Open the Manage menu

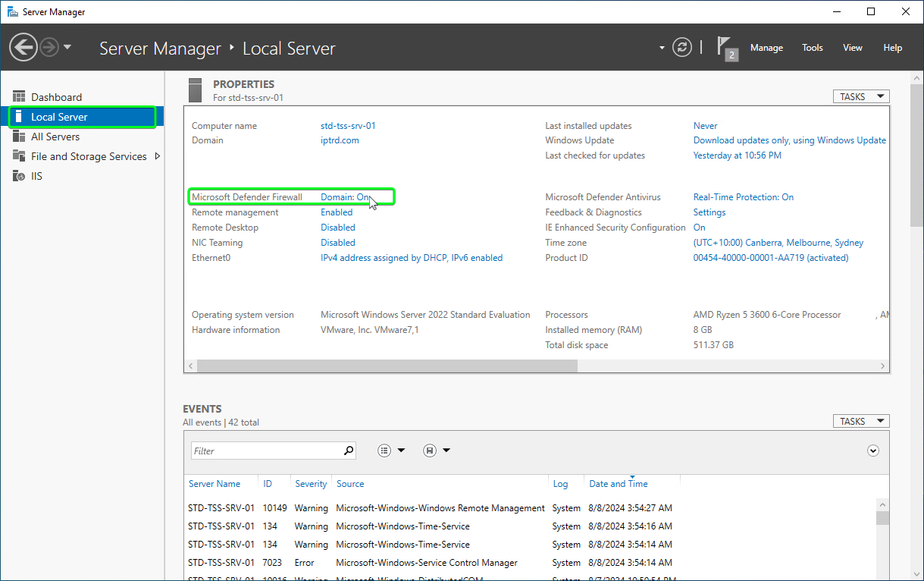(766, 48)
